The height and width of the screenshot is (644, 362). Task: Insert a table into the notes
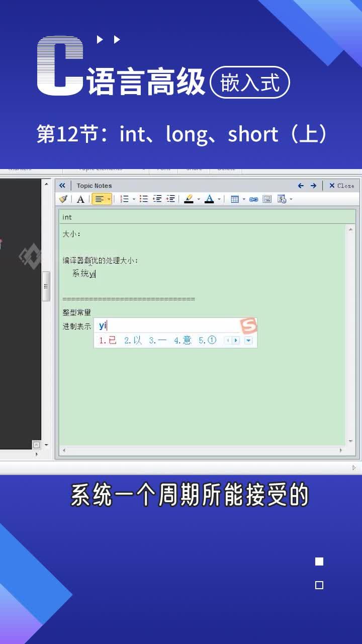click(x=235, y=199)
